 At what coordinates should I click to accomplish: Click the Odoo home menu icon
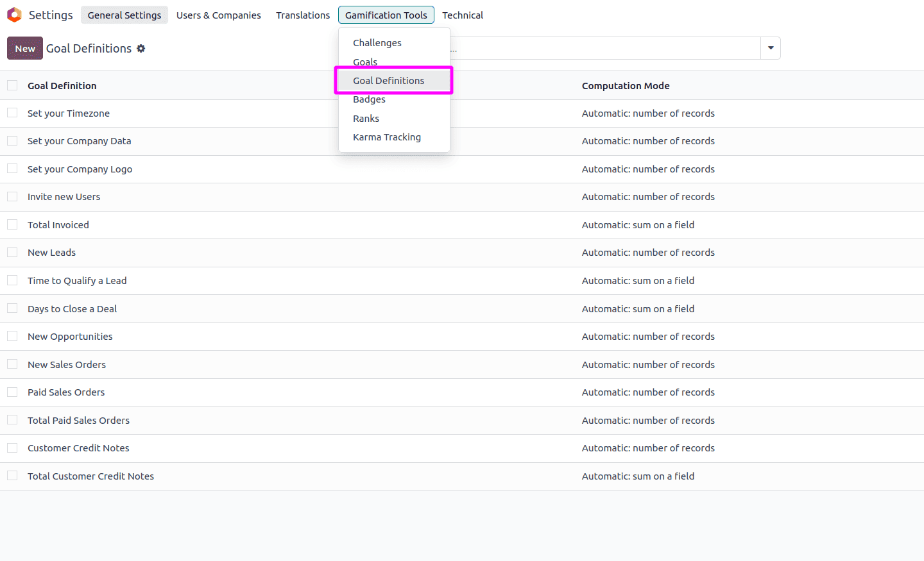(x=13, y=14)
